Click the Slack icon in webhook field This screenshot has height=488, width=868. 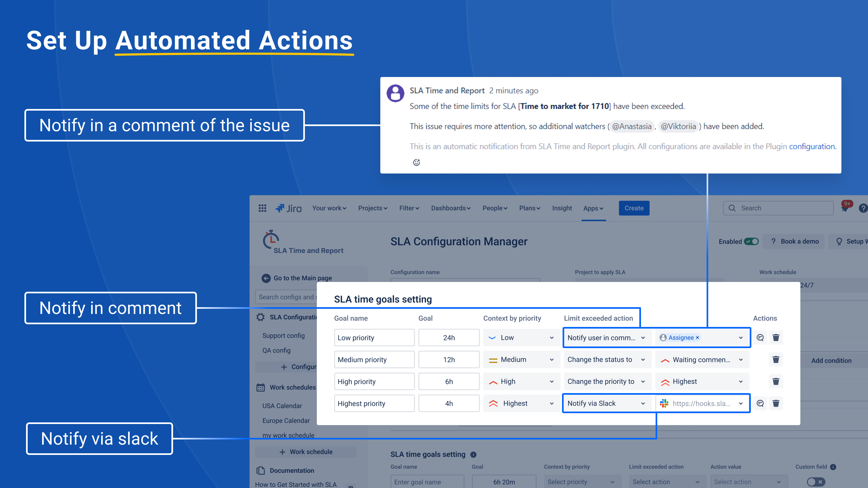[664, 403]
